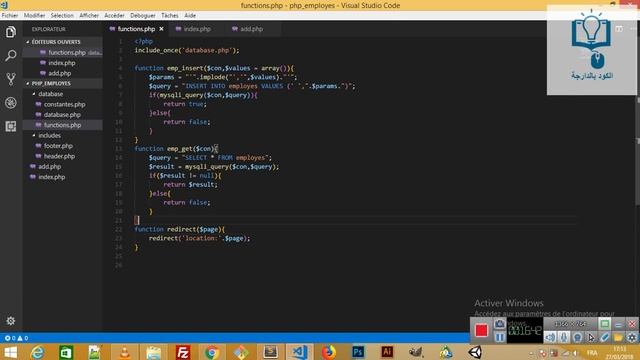
Task: Close the functions.php editor tab
Action: 161,29
